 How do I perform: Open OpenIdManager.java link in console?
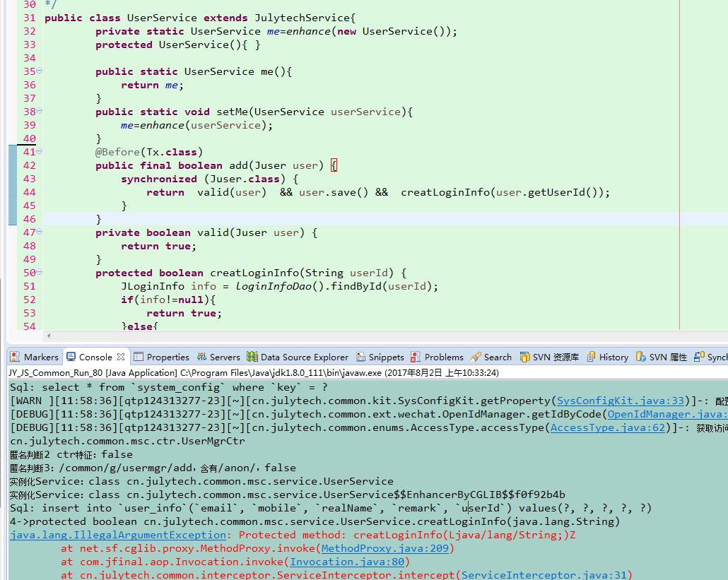(x=667, y=415)
